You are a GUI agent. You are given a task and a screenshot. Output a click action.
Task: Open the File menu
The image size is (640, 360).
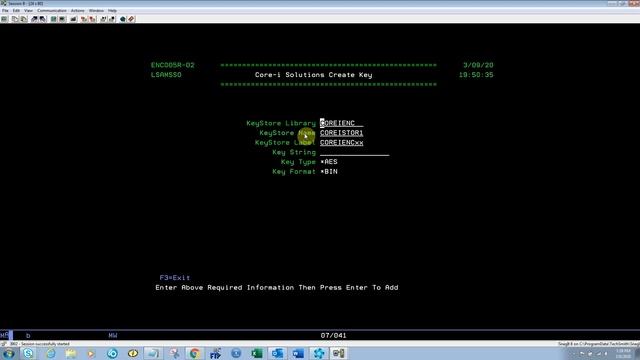(x=5, y=11)
